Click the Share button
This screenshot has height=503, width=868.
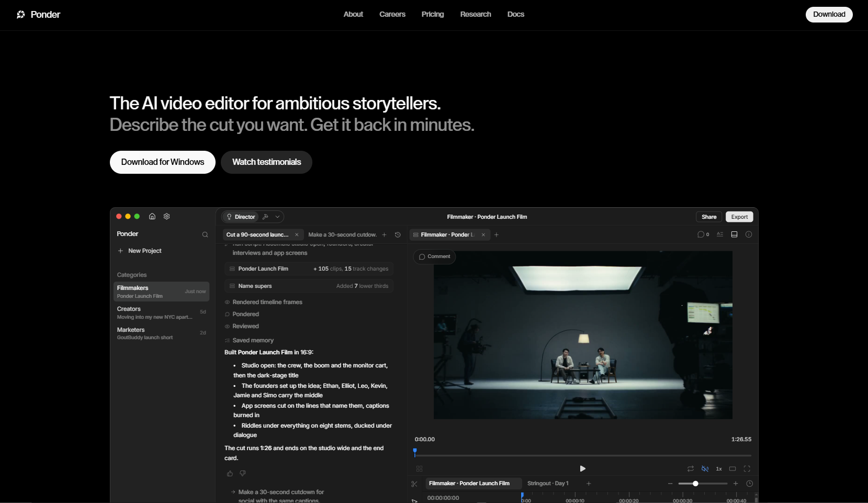(709, 217)
